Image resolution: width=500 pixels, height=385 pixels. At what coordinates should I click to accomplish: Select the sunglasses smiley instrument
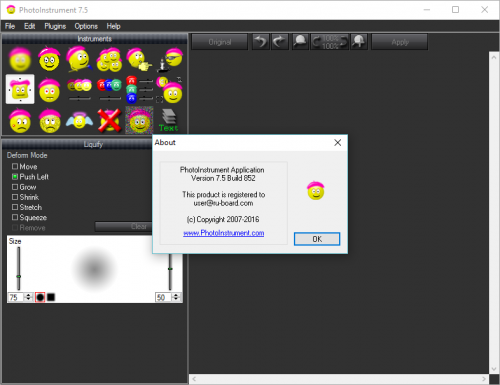[x=170, y=59]
